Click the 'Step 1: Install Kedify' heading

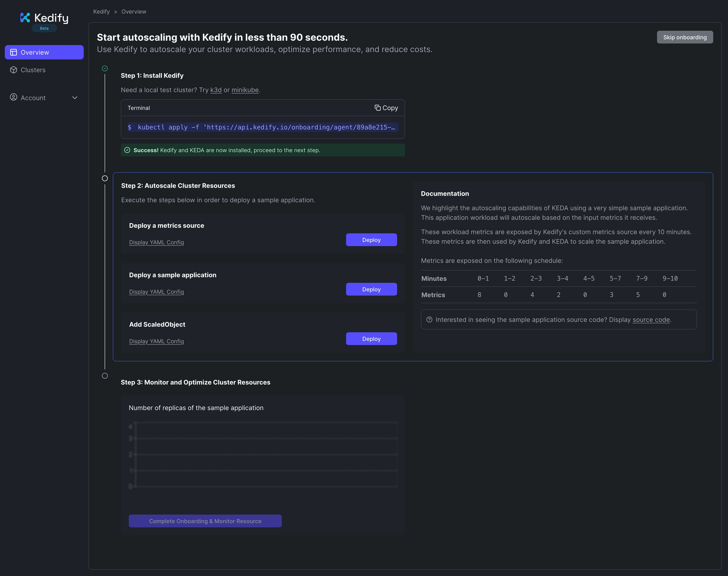point(152,76)
